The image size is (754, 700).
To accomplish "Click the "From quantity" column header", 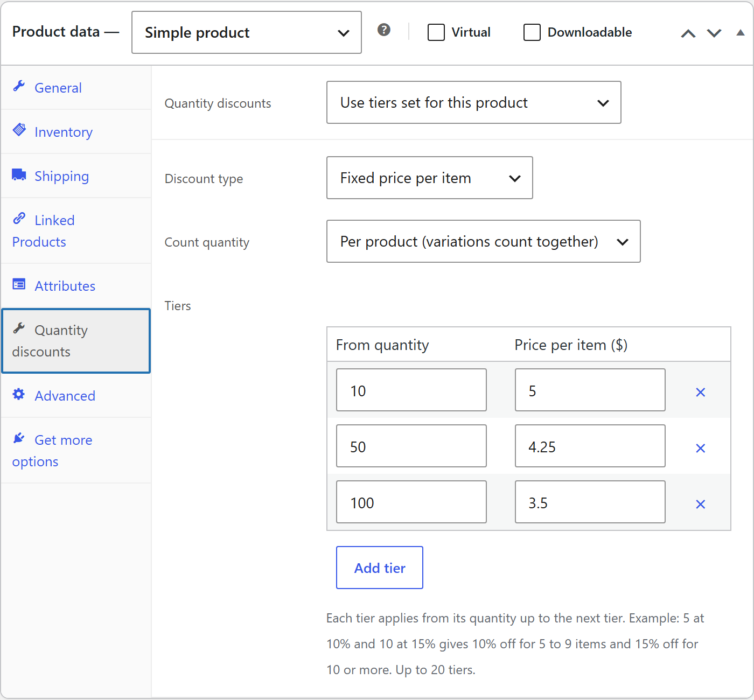I will click(382, 345).
